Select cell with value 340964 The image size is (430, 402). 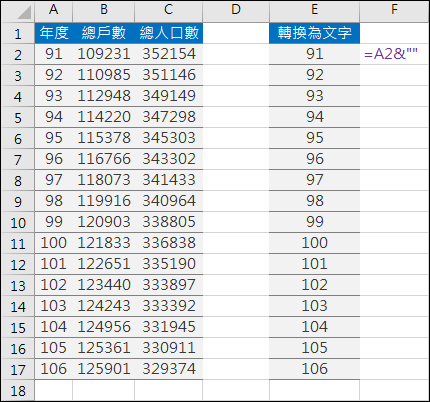(x=169, y=201)
